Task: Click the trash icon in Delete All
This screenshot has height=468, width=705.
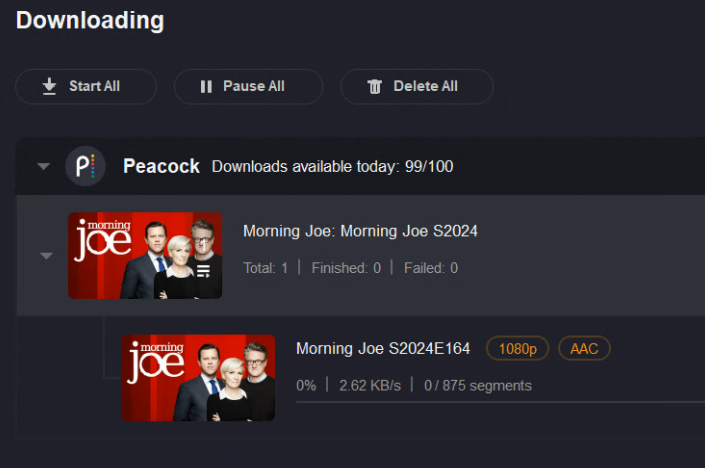Action: coord(375,87)
